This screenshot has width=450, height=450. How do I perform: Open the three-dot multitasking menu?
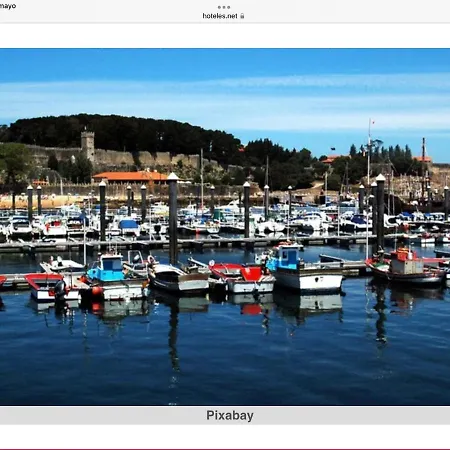(224, 7)
